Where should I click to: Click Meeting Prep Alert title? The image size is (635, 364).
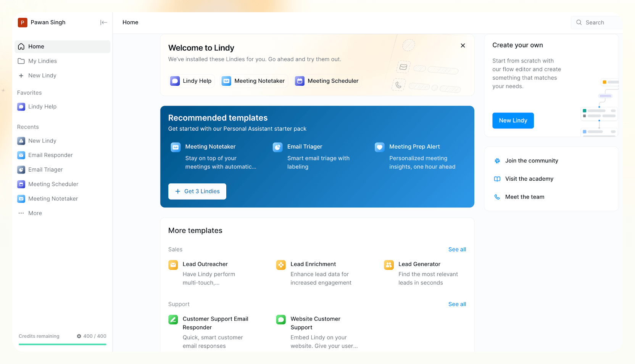tap(414, 147)
